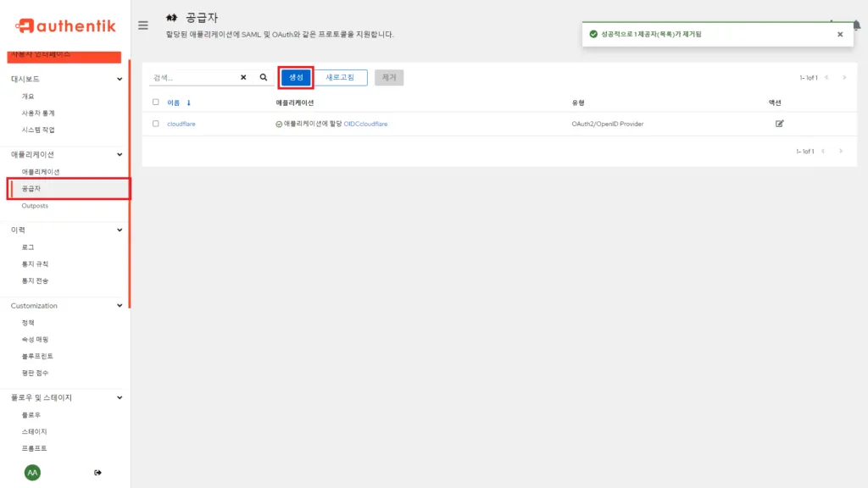Dismiss the success notification with its X
The image size is (868, 488).
tap(839, 35)
